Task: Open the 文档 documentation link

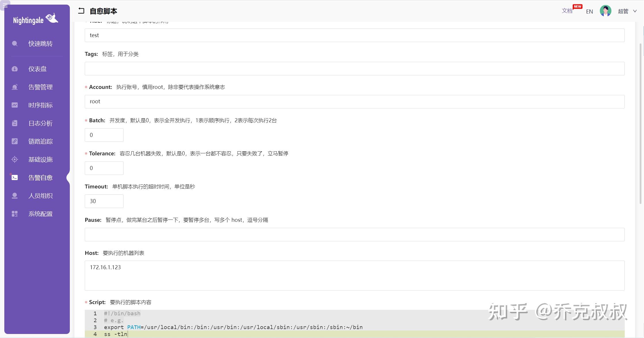Action: click(567, 11)
